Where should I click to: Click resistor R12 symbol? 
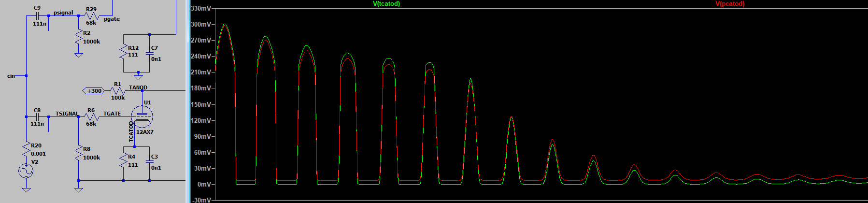124,51
